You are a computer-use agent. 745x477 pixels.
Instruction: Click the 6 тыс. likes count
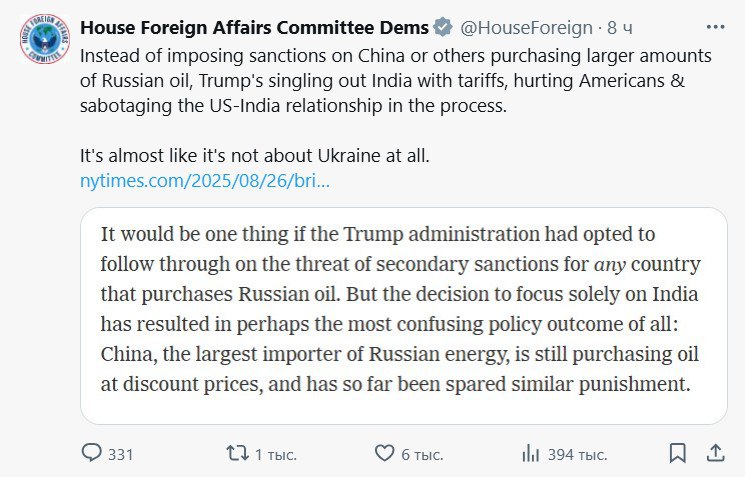pyautogui.click(x=422, y=455)
